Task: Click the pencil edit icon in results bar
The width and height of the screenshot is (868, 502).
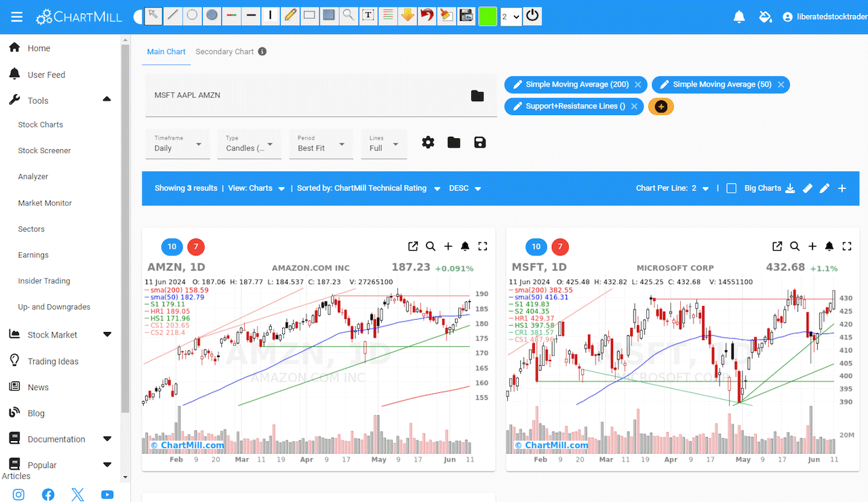Action: [x=825, y=188]
